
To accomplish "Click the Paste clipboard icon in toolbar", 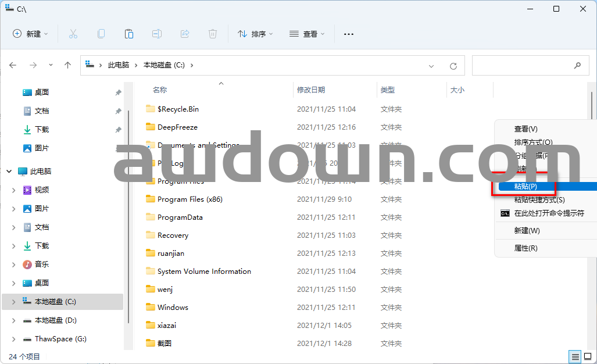I will coord(129,34).
